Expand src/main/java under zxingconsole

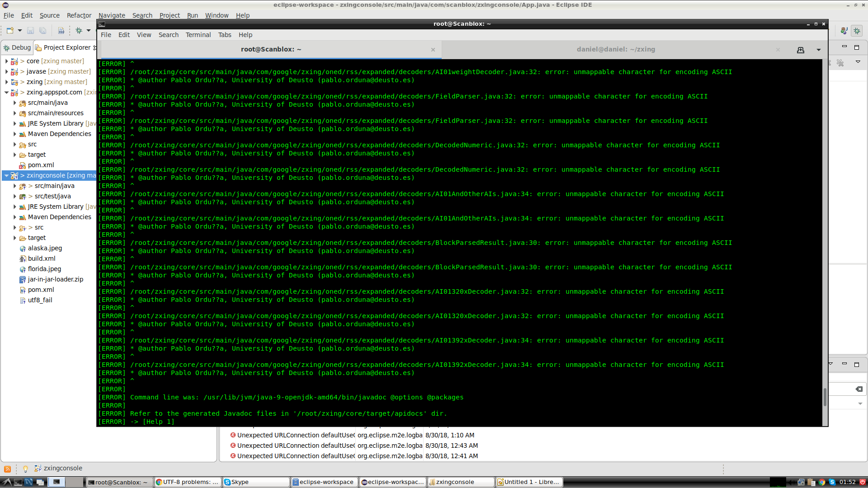click(15, 186)
